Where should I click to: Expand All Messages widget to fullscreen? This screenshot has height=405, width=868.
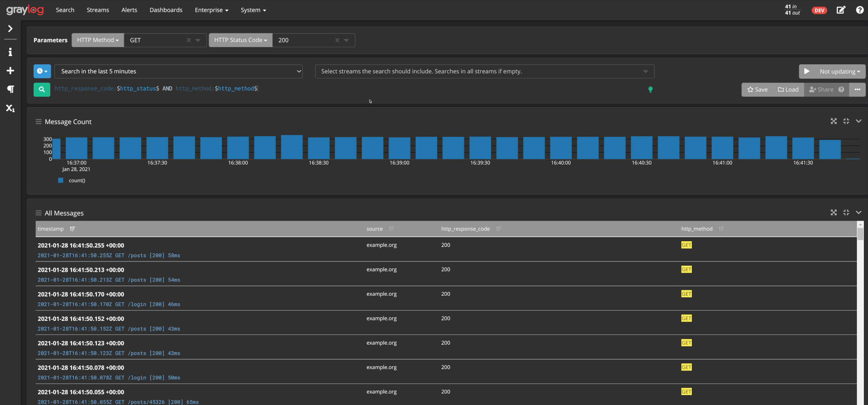pyautogui.click(x=834, y=212)
